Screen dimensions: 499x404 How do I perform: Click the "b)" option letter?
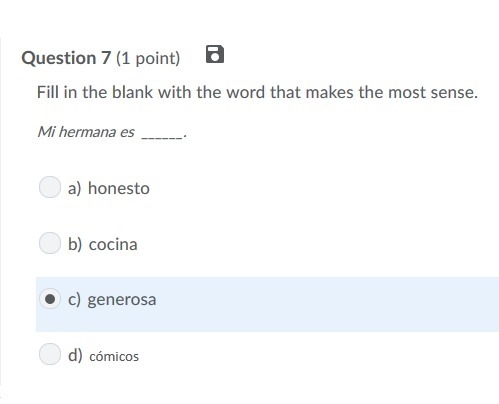point(75,244)
